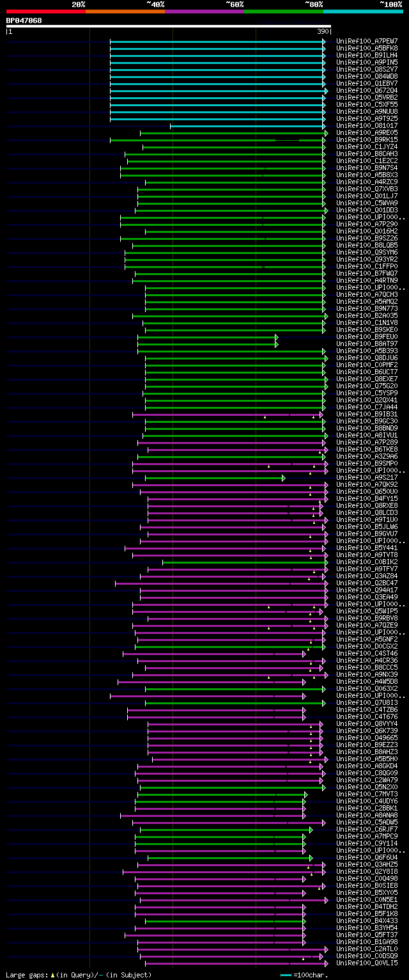Click the UniRef100_Q2BC47 label
This screenshot has height=980, width=409.
tap(367, 583)
